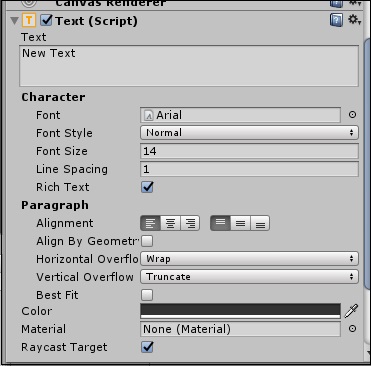Toggle the Raycast Target checkbox
Viewport: 371px width, 366px height.
coord(147,347)
